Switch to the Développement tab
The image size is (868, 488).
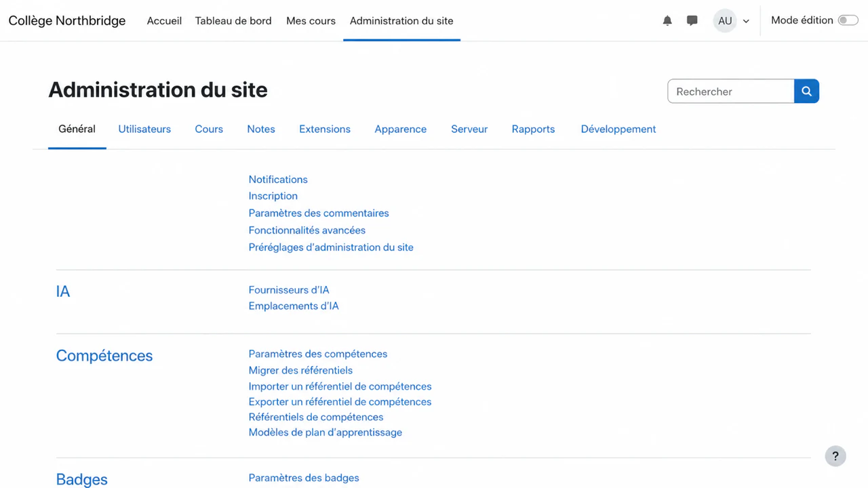[x=618, y=129]
